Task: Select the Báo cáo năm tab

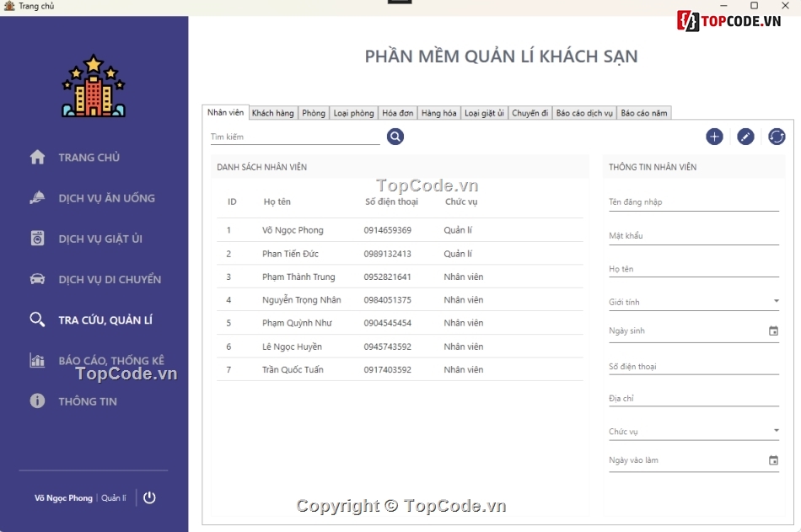Action: (642, 111)
